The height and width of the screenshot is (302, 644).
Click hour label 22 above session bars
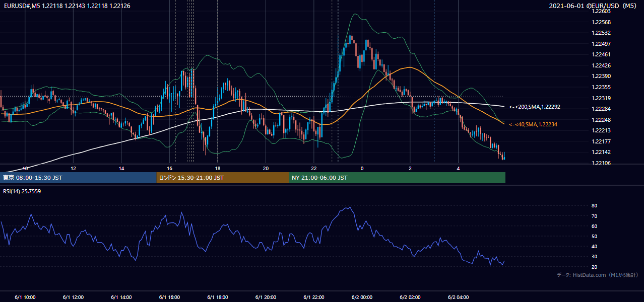[314, 168]
